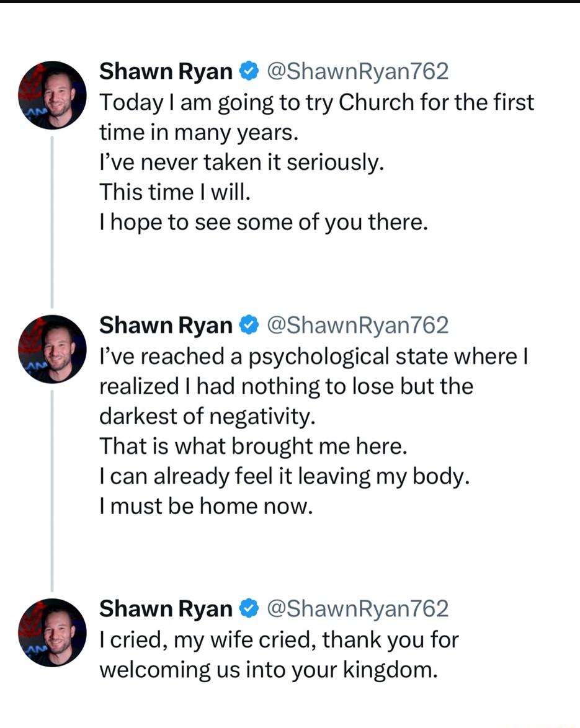The width and height of the screenshot is (580, 728).
Task: Open Shawn Ryan's profile from the top avatar
Action: (x=54, y=96)
